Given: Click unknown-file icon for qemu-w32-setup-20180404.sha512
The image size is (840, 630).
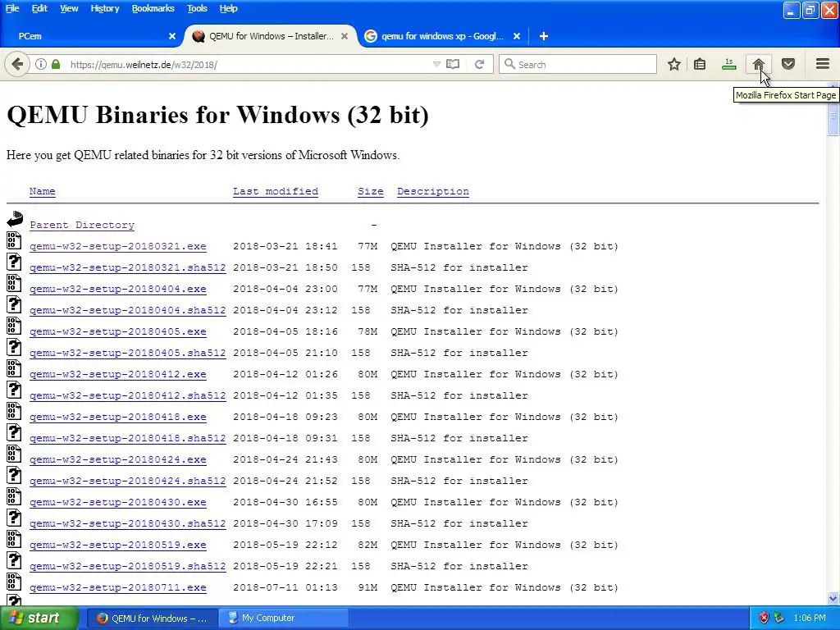Looking at the screenshot, I should 14,304.
